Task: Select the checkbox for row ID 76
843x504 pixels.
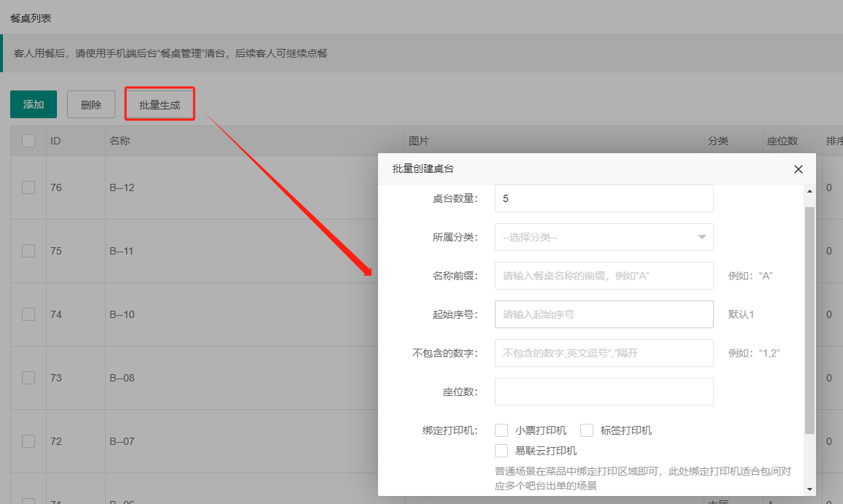Action: click(x=28, y=187)
